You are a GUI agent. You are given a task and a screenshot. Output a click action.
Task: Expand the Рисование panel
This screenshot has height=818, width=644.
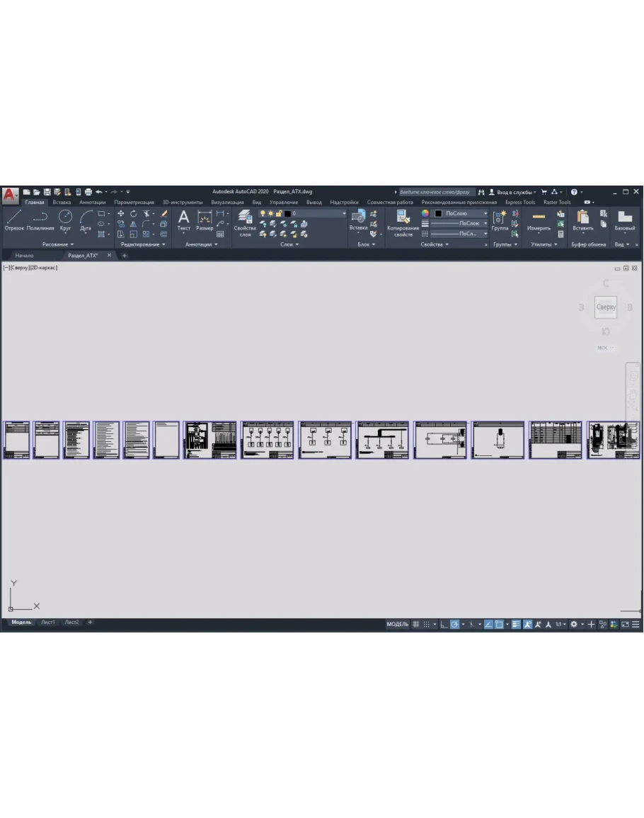(57, 244)
